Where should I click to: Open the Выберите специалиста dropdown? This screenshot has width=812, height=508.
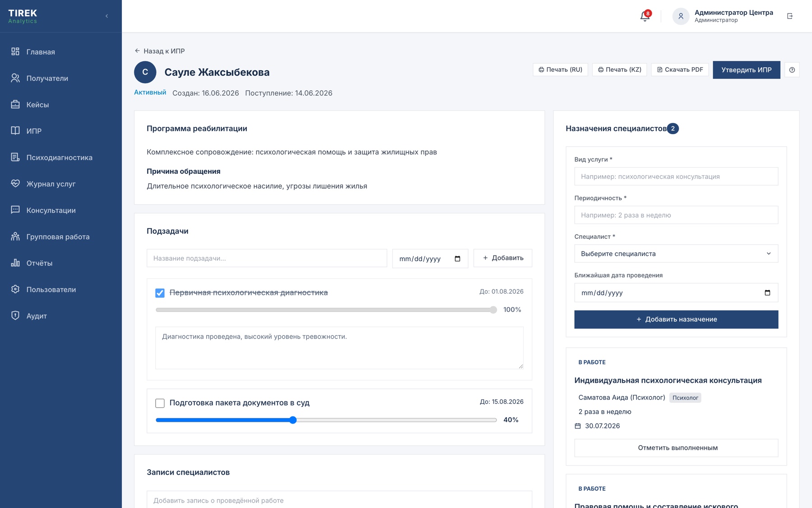point(676,254)
